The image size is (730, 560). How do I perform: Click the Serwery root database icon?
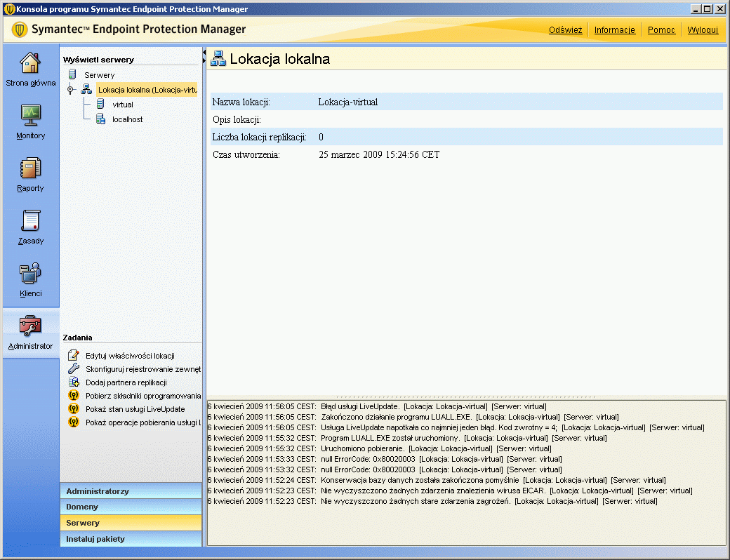click(72, 74)
